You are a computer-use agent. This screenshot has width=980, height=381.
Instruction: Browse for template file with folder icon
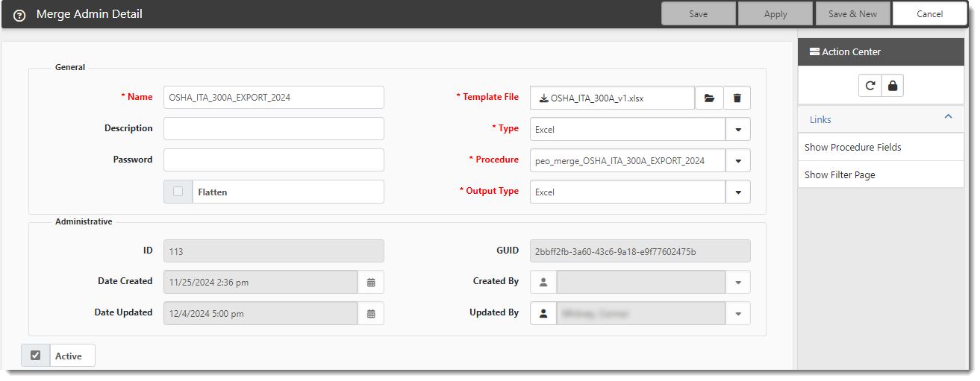[x=709, y=98]
